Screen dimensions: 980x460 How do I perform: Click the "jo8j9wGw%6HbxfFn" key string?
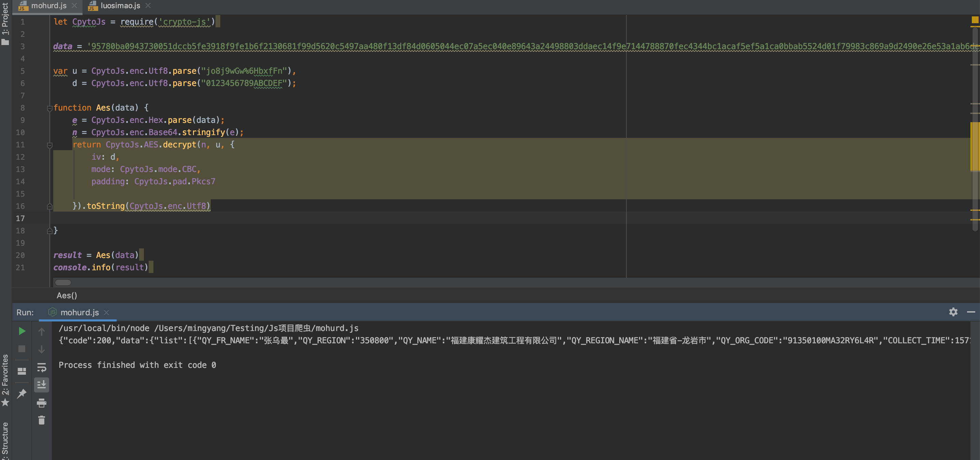[x=244, y=71]
